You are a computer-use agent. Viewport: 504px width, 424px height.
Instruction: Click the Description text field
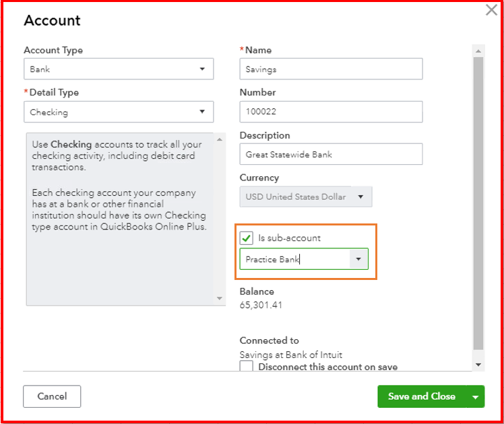pyautogui.click(x=331, y=154)
